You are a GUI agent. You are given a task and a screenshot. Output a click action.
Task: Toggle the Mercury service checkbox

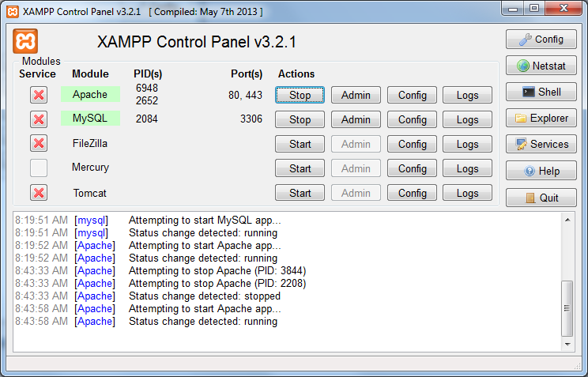[39, 168]
